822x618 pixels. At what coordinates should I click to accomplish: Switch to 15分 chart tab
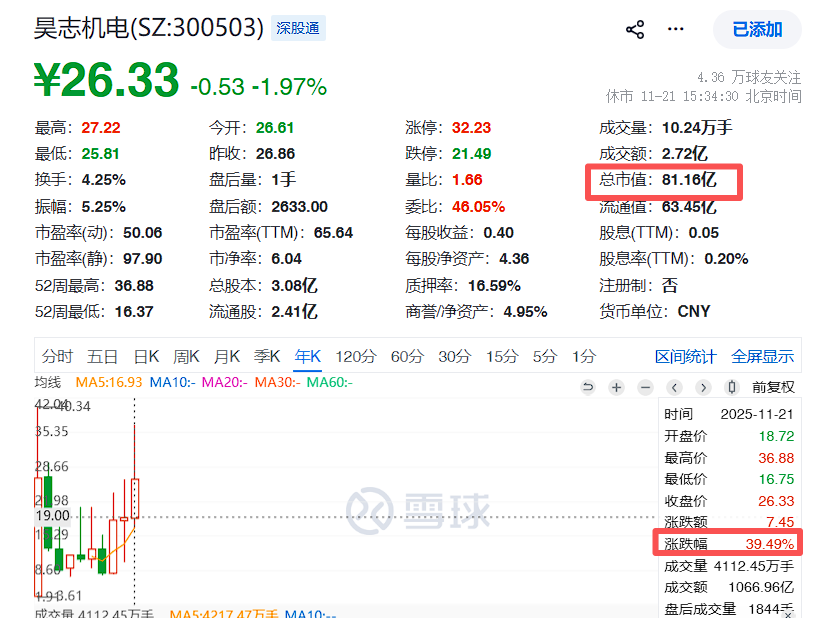(x=502, y=357)
